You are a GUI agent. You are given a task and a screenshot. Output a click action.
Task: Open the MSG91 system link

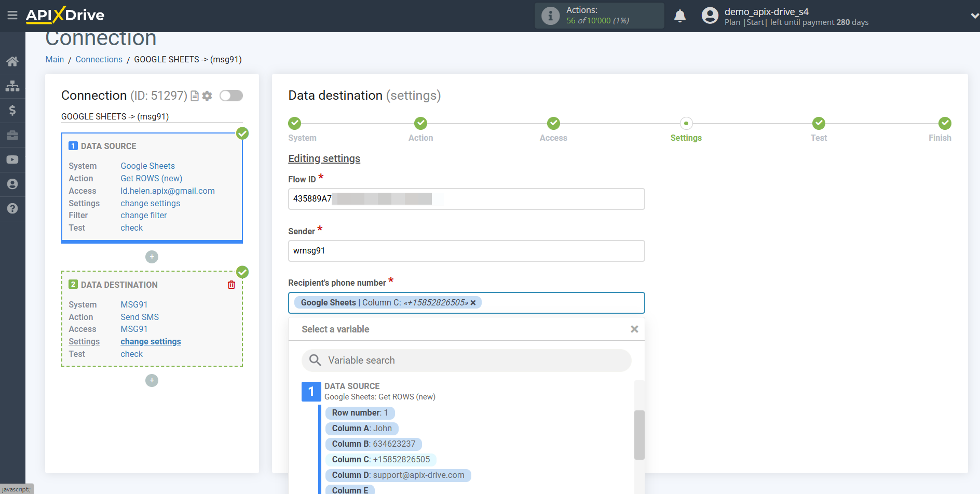click(134, 305)
